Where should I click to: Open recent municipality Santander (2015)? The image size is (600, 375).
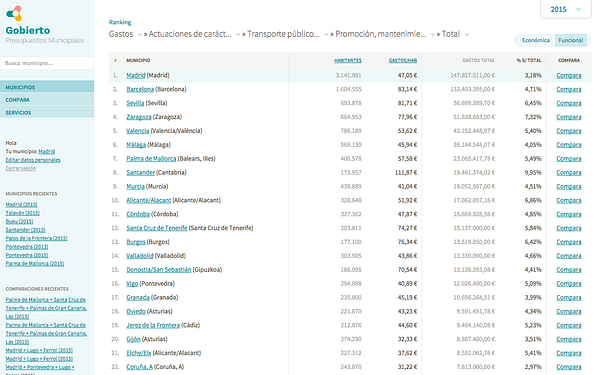25,230
